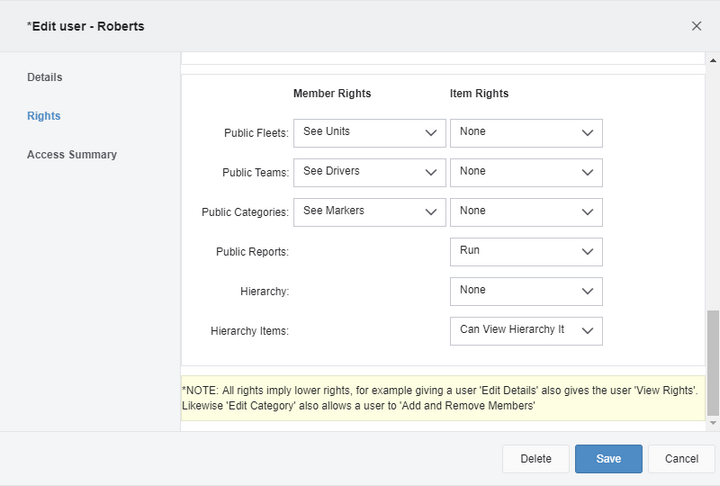Expand Public Categories See Markers dropdown
Image resolution: width=720 pixels, height=486 pixels.
point(370,212)
